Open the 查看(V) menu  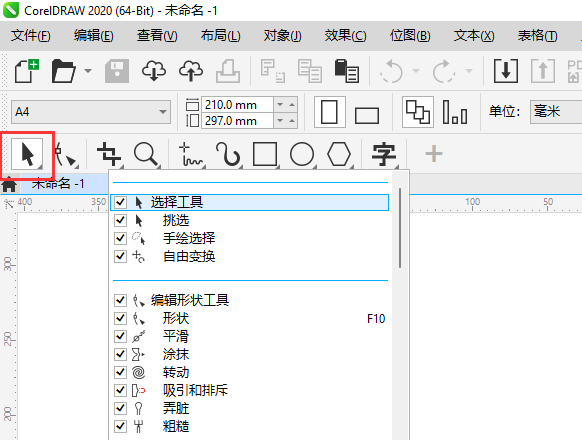(157, 36)
